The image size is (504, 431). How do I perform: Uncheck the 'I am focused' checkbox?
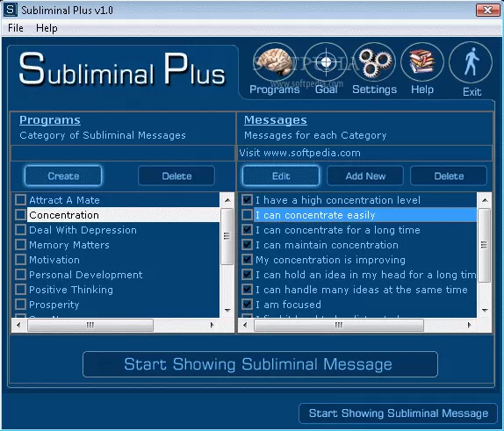(247, 305)
